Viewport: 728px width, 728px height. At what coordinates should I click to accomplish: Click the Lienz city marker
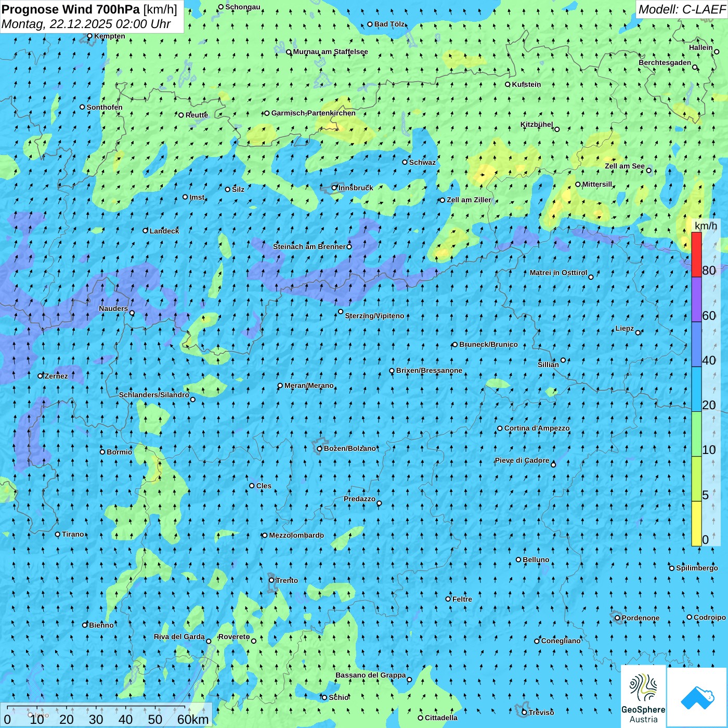[x=638, y=333]
